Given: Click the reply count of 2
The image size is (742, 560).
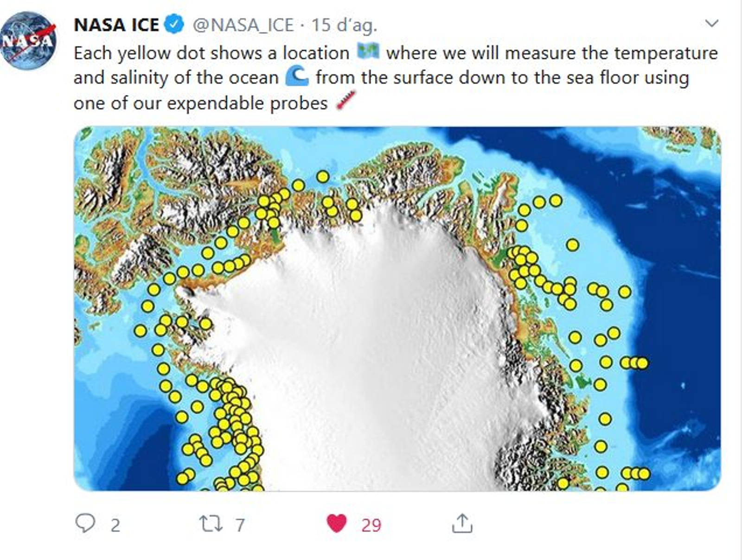Looking at the screenshot, I should click(115, 525).
